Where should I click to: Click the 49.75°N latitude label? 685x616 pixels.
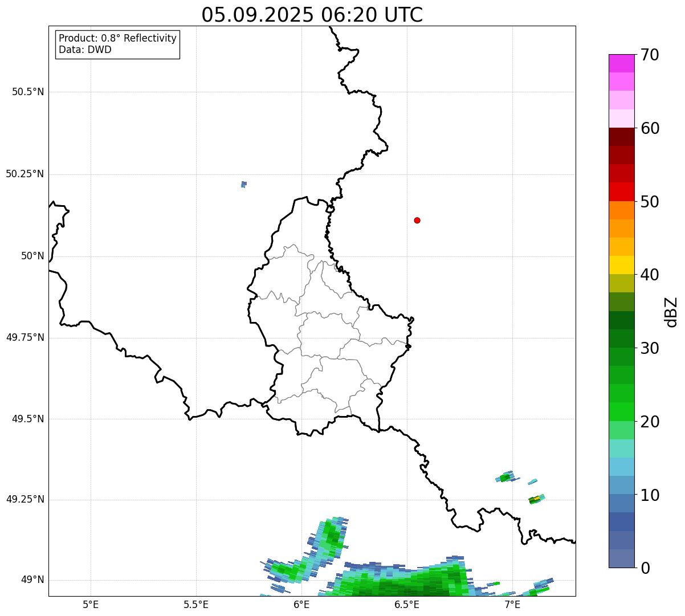pyautogui.click(x=25, y=337)
